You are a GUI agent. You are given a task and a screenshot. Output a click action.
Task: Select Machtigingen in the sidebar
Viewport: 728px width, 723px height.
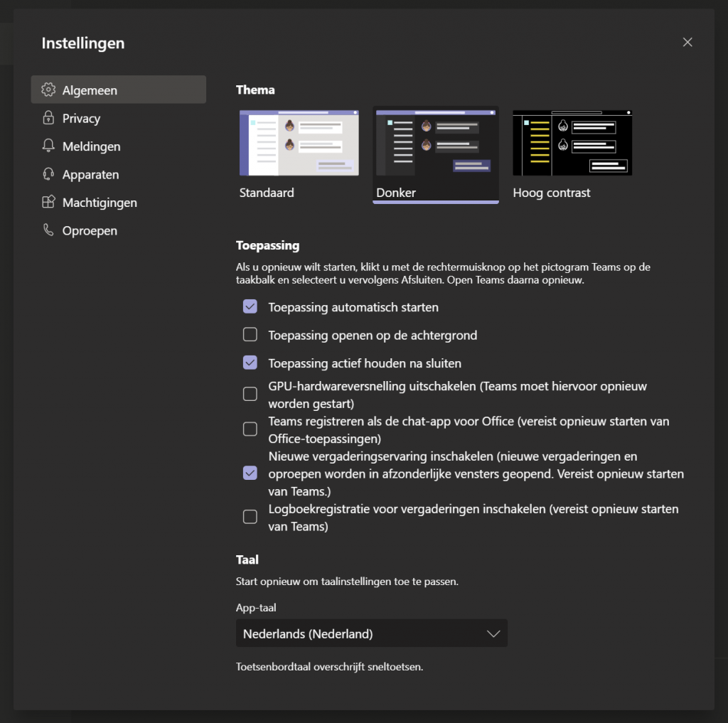[x=119, y=202]
